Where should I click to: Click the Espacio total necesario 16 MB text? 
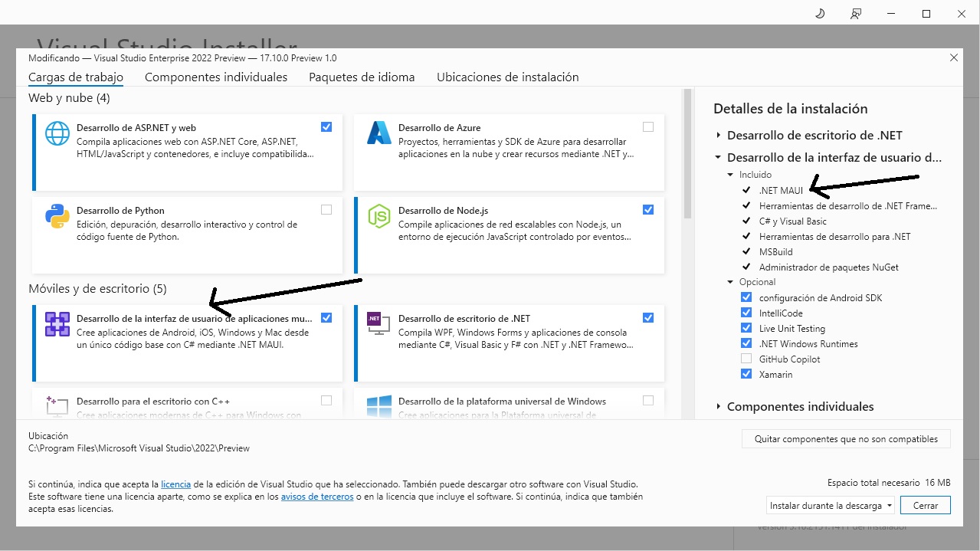click(x=889, y=483)
